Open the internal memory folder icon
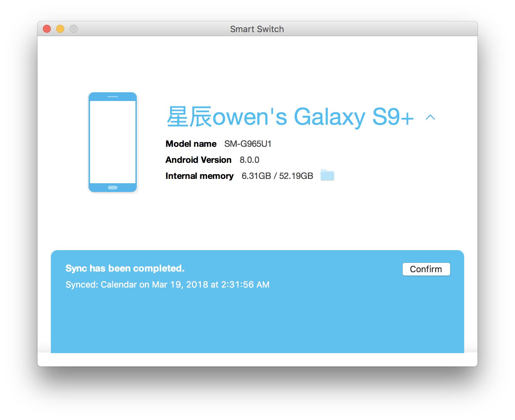 pos(327,175)
